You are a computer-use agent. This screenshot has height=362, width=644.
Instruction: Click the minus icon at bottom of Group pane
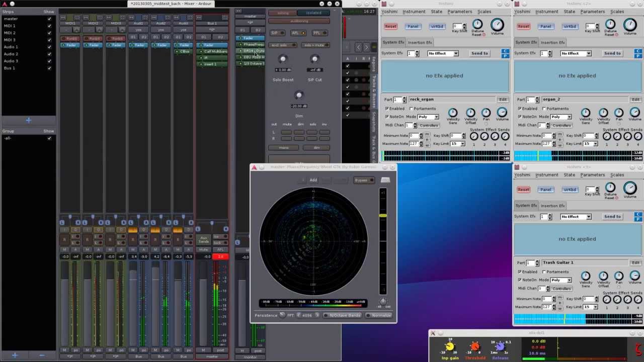42,355
